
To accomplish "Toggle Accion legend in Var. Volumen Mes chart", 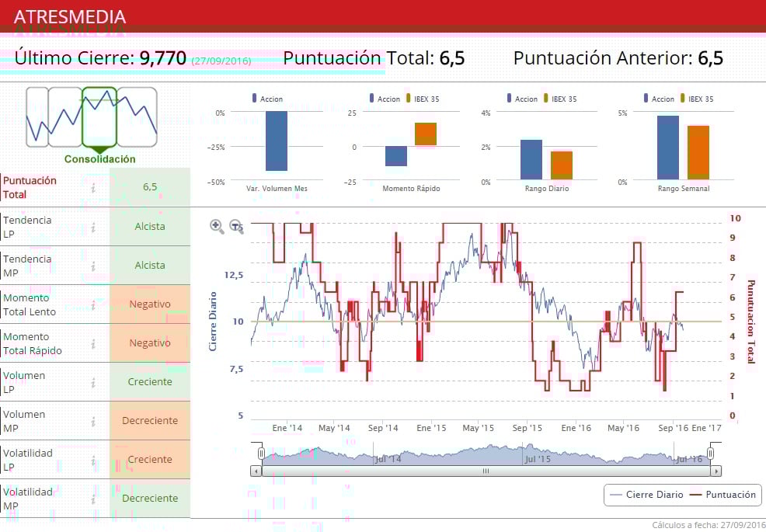I will click(x=267, y=99).
